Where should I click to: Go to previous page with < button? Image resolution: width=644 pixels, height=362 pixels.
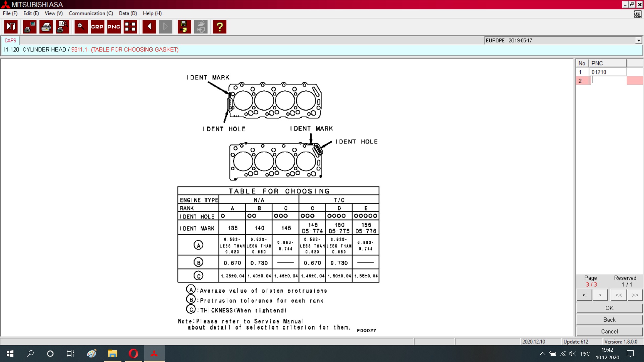tap(584, 295)
